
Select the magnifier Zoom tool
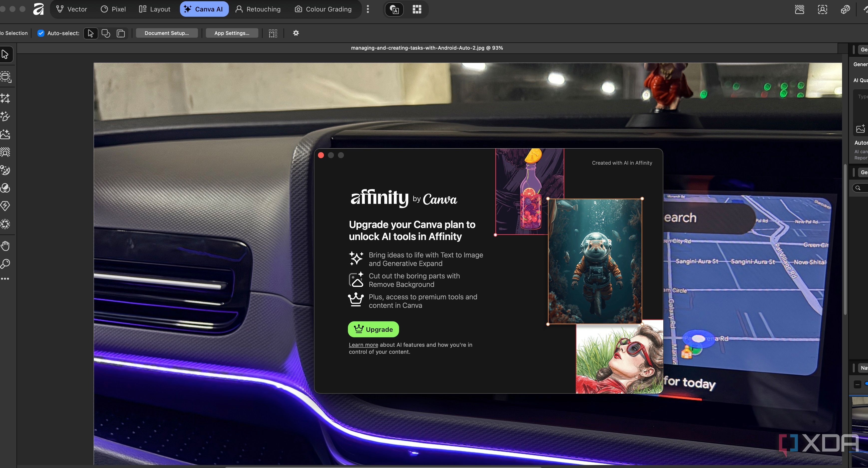point(5,264)
